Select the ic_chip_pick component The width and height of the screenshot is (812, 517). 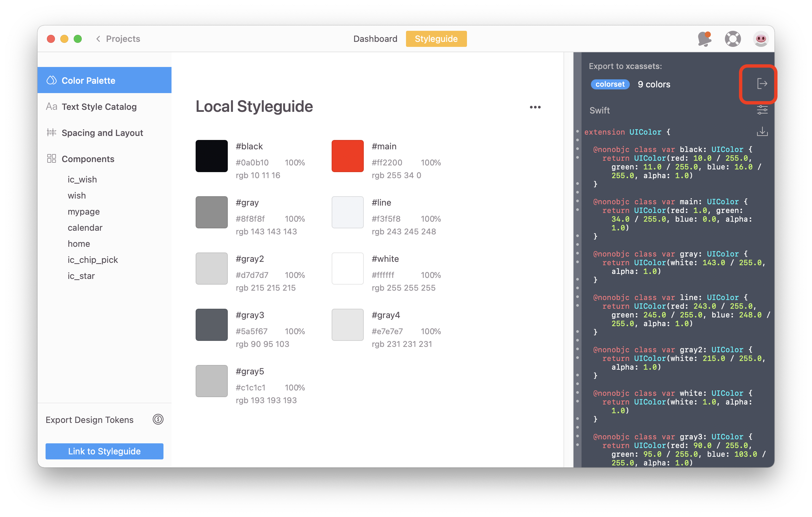tap(93, 260)
